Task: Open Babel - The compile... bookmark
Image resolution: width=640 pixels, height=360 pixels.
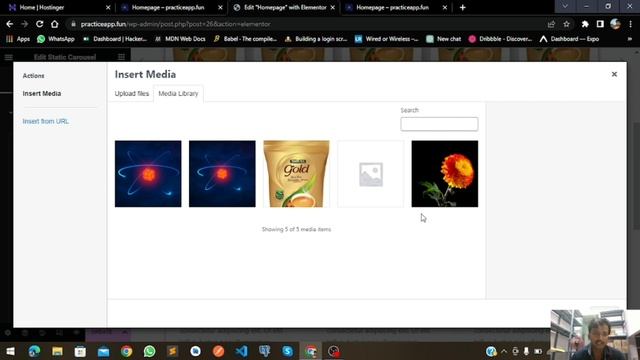Action: point(245,39)
